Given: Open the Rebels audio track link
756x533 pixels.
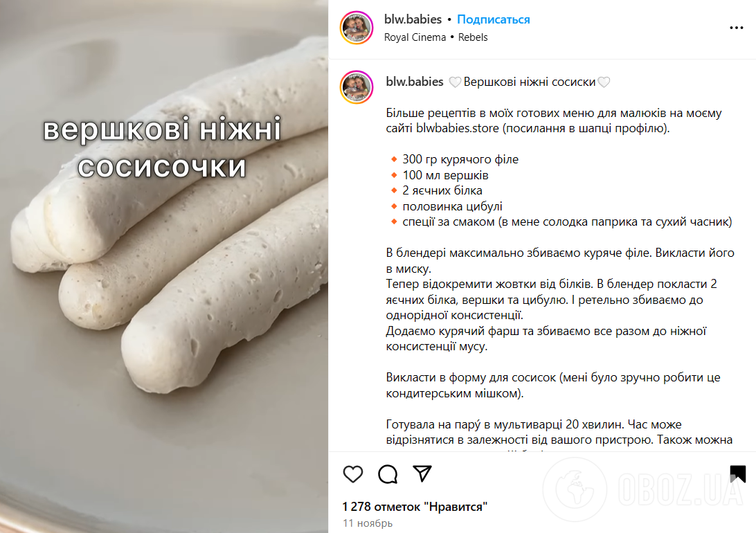Looking at the screenshot, I should (x=472, y=37).
